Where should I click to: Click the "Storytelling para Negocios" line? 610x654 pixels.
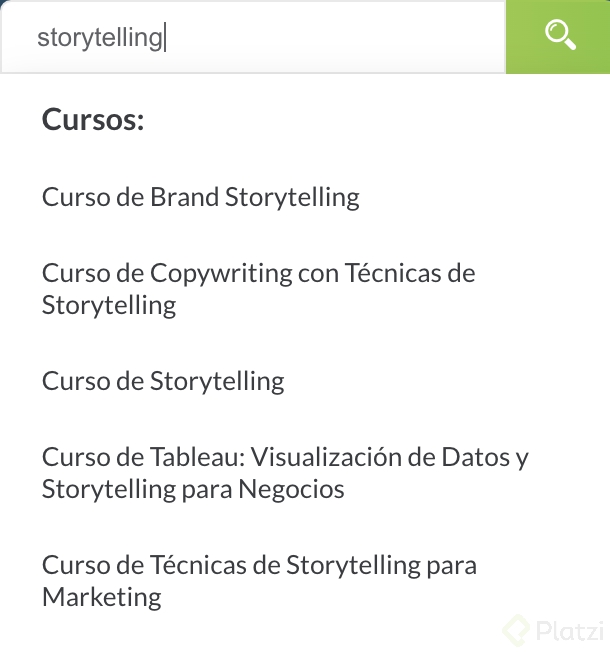[x=193, y=490]
